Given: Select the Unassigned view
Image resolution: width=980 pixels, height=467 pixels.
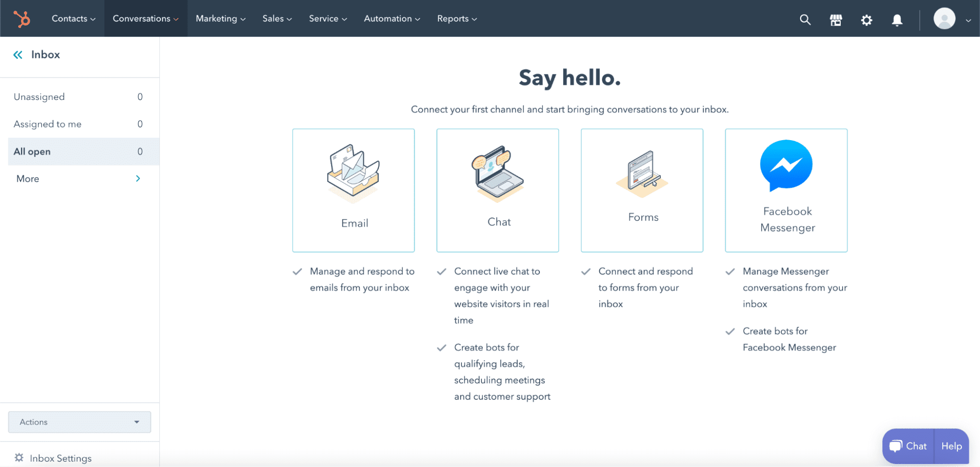Looking at the screenshot, I should [79, 97].
